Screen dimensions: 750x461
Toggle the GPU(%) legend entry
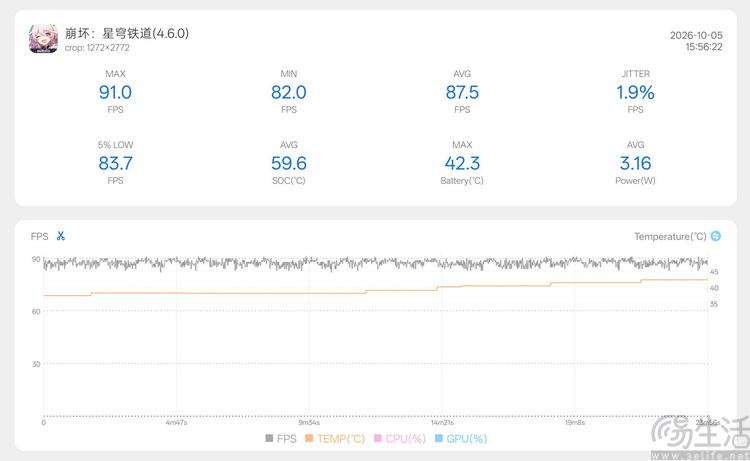tap(461, 439)
